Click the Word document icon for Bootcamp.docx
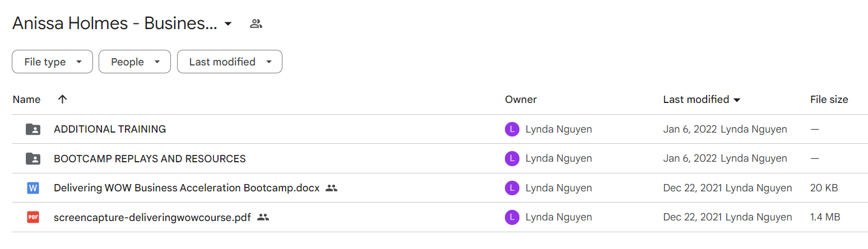 tap(33, 188)
